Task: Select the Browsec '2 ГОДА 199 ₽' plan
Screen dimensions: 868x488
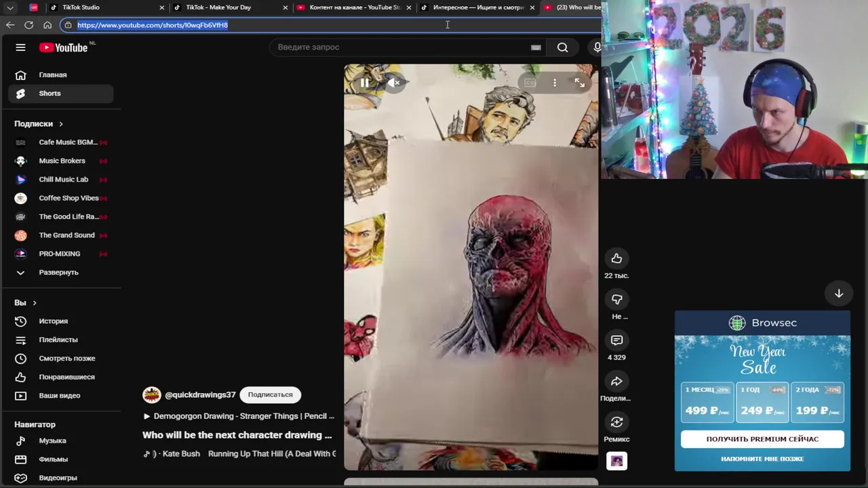Action: coord(817,402)
